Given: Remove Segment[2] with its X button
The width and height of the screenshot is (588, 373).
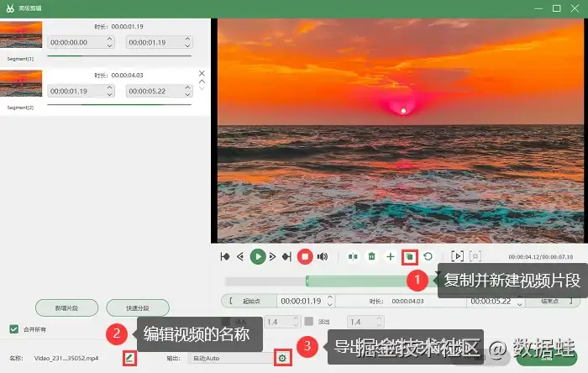Looking at the screenshot, I should (202, 73).
